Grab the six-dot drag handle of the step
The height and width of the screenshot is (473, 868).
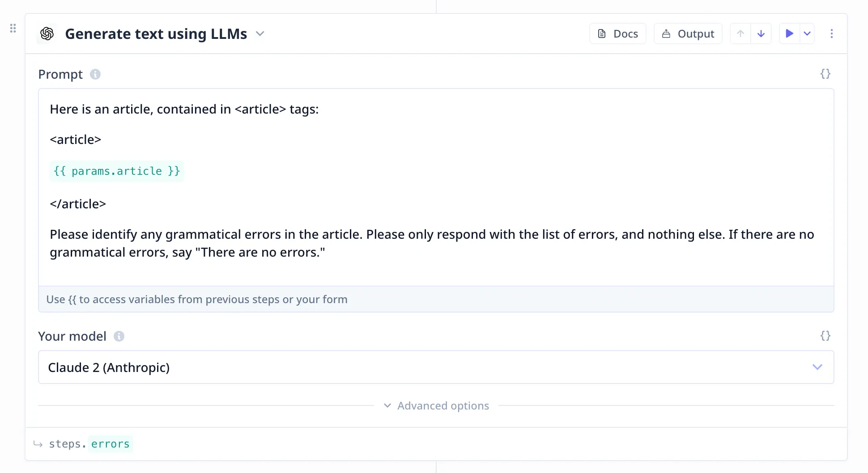(x=13, y=29)
